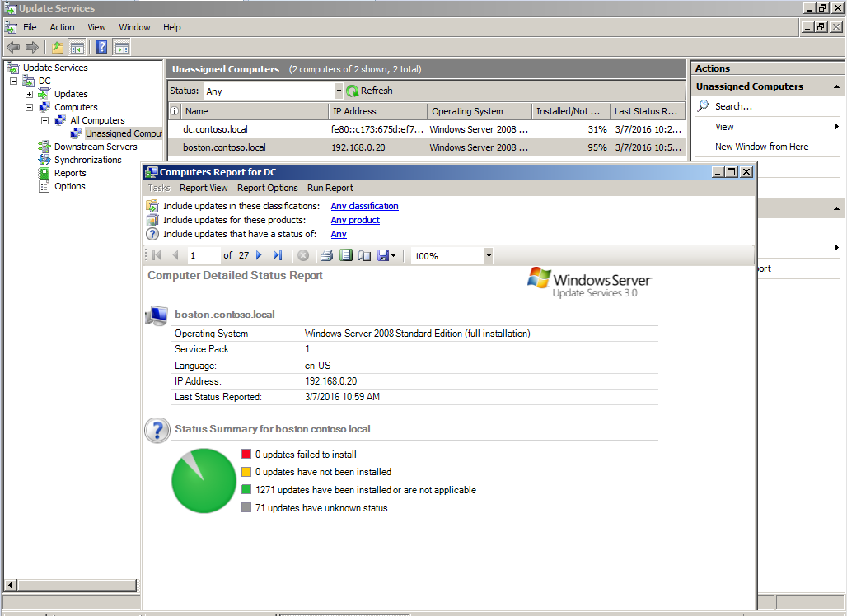Screen dimensions: 847x616
Task: Click the Any product link
Action: (x=355, y=220)
